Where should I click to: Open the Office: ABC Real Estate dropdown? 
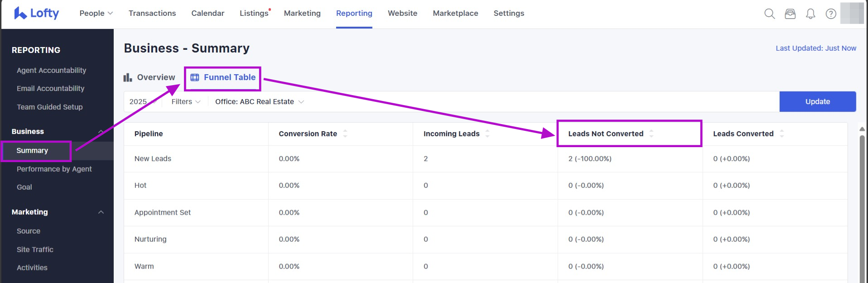(x=259, y=102)
